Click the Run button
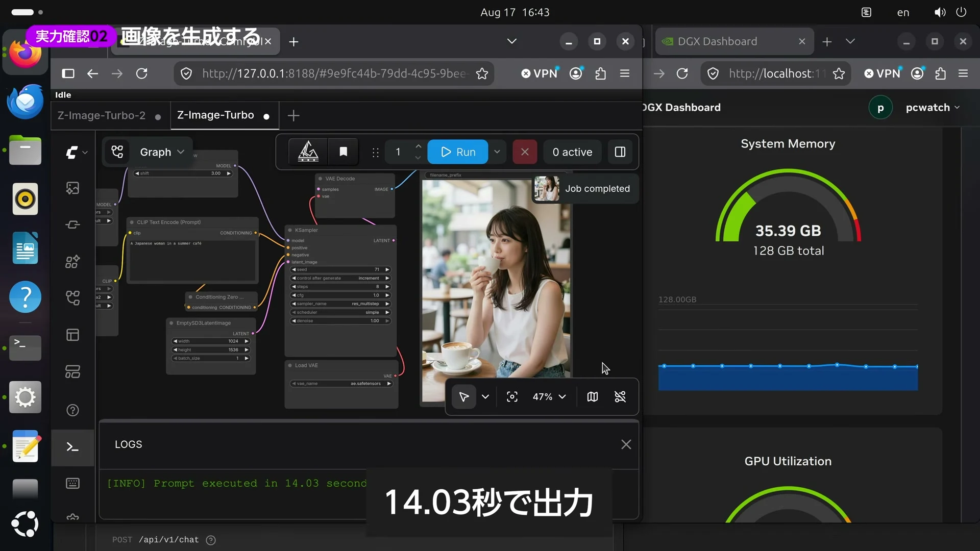The width and height of the screenshot is (980, 551). point(458,152)
